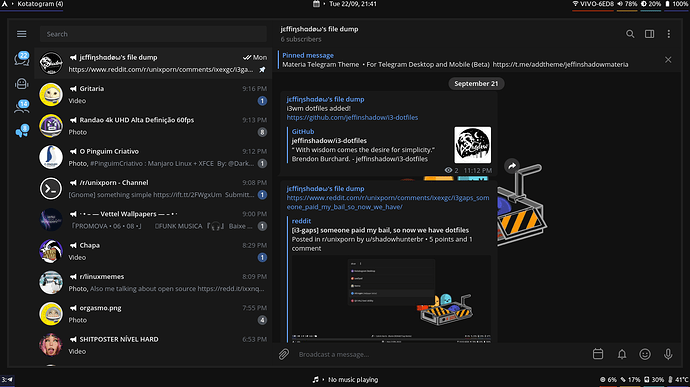The image size is (690, 387).
Task: Open the hamburger main menu
Action: (22, 34)
